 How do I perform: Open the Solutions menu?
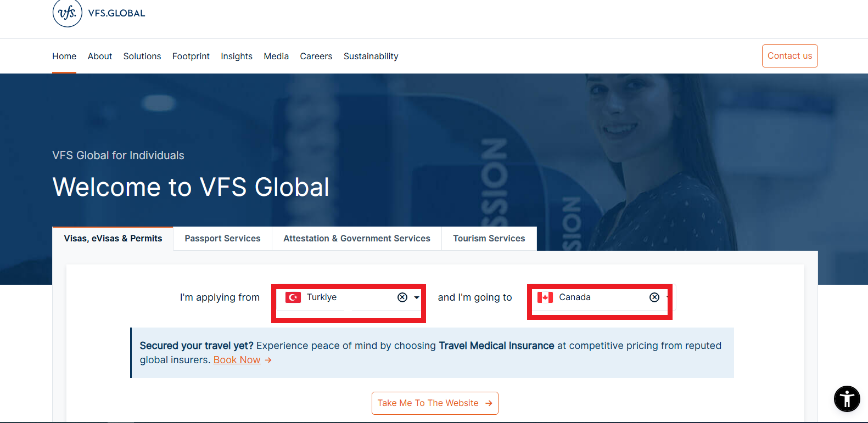pos(142,56)
